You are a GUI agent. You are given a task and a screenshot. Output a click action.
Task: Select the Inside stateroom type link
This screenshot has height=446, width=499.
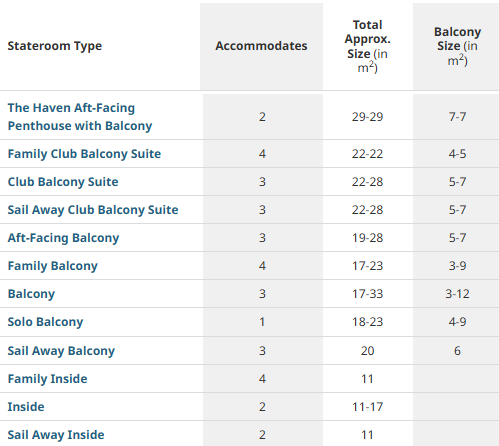tap(26, 407)
